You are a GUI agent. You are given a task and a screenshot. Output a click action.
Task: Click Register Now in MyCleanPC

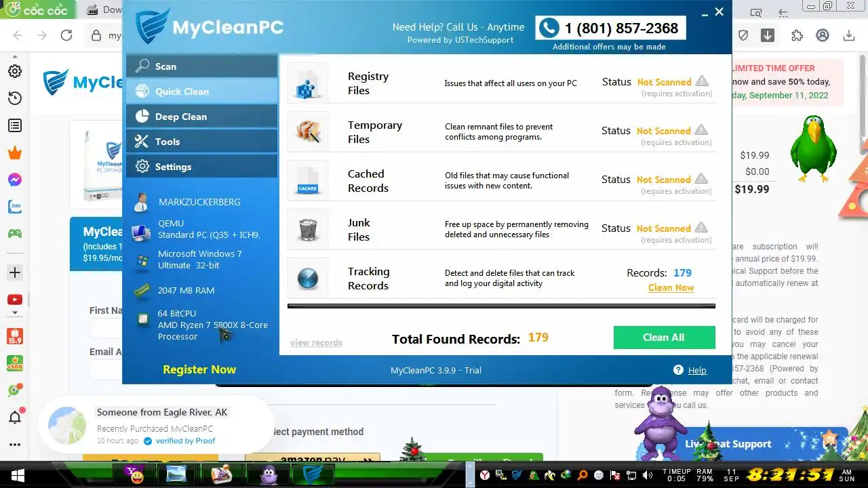pos(199,369)
